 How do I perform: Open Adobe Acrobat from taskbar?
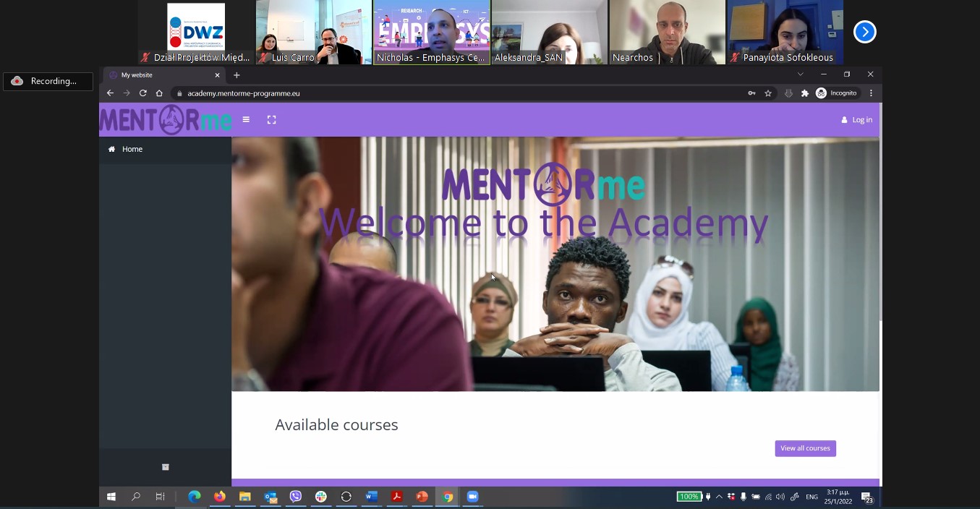point(397,497)
